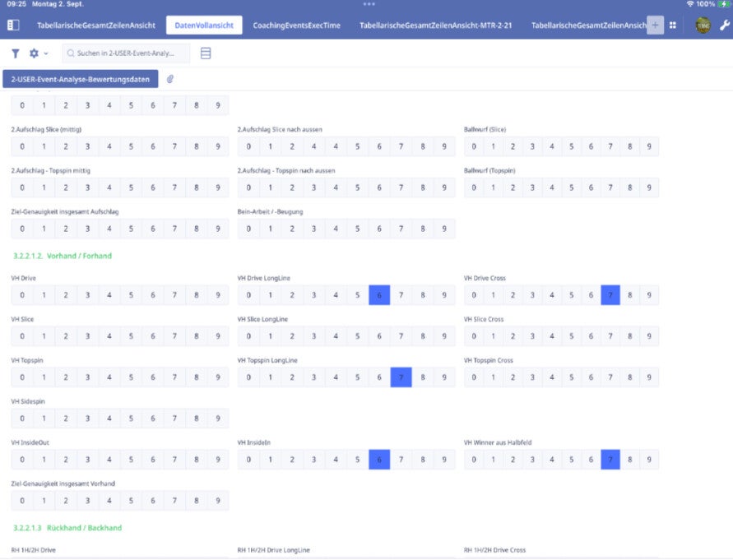Open the user avatar profile
The image size is (733, 560).
click(x=703, y=25)
